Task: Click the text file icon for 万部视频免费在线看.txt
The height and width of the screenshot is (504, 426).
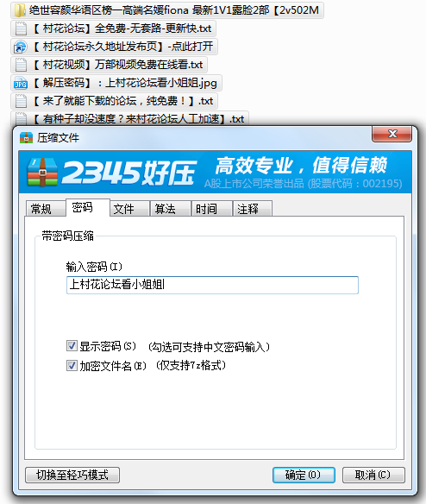Action: tap(21, 65)
